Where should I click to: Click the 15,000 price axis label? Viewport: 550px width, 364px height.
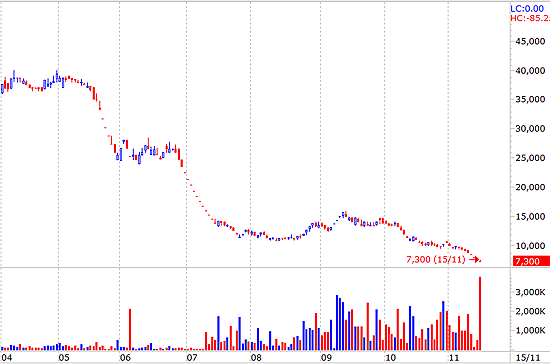pos(530,216)
